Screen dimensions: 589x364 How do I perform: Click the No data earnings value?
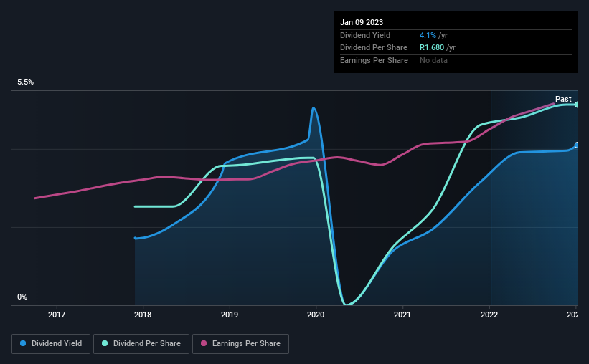433,60
